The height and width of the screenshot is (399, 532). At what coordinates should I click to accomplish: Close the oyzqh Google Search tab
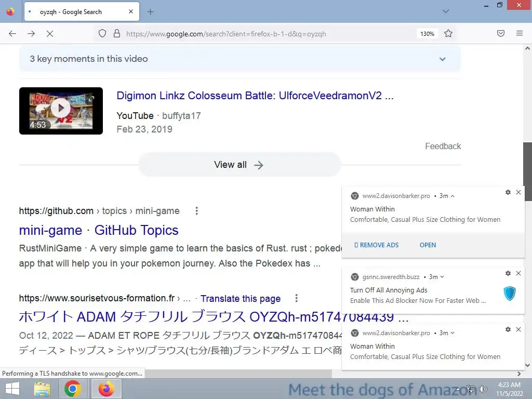(131, 11)
